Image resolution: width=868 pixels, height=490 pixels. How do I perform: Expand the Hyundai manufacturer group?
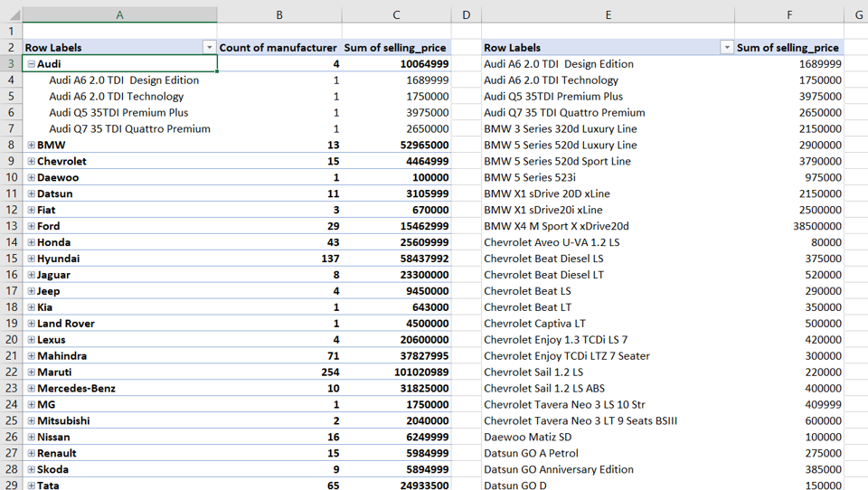tap(31, 259)
